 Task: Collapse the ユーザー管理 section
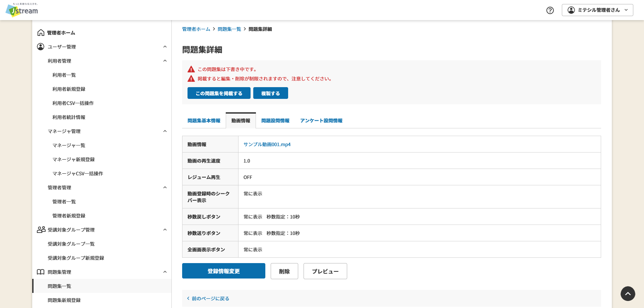point(165,47)
